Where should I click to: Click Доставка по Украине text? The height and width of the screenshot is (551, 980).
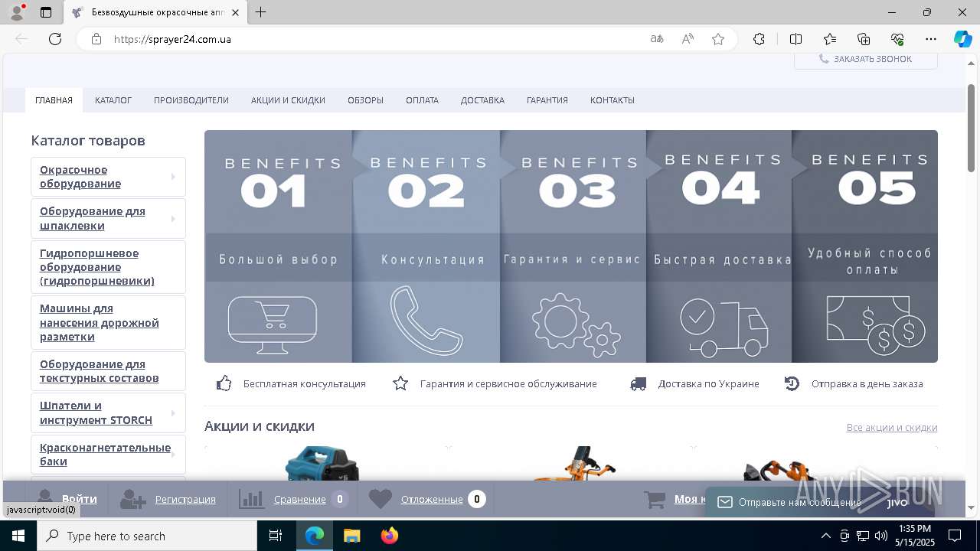pyautogui.click(x=709, y=384)
